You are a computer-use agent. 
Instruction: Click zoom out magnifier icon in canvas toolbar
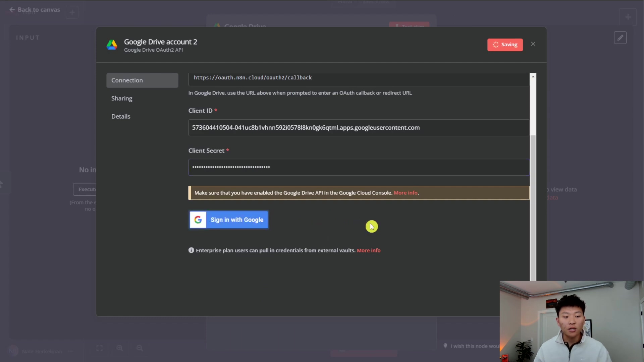coord(140,348)
